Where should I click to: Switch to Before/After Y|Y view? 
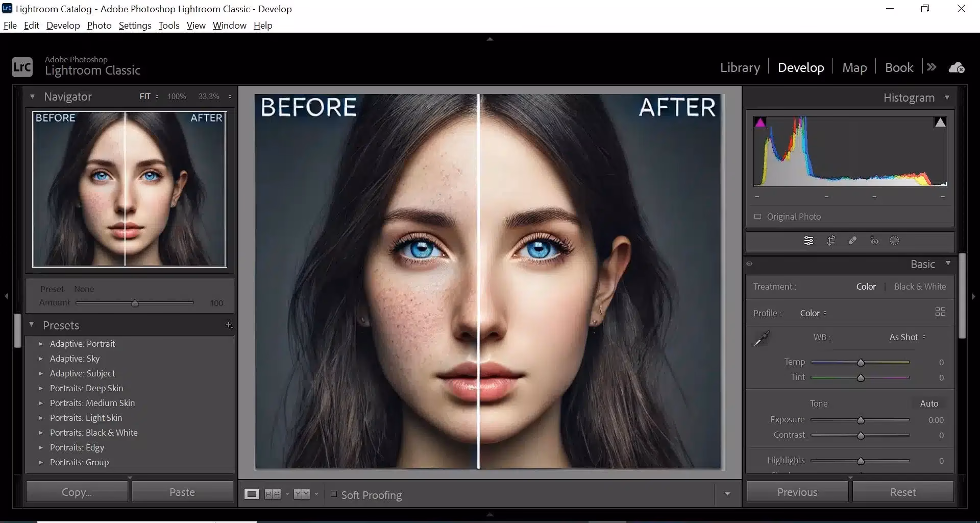click(302, 494)
